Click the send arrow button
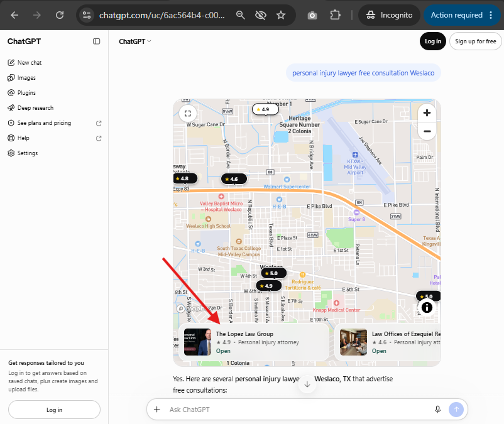Screen dimensions: 504x424 pyautogui.click(x=456, y=410)
